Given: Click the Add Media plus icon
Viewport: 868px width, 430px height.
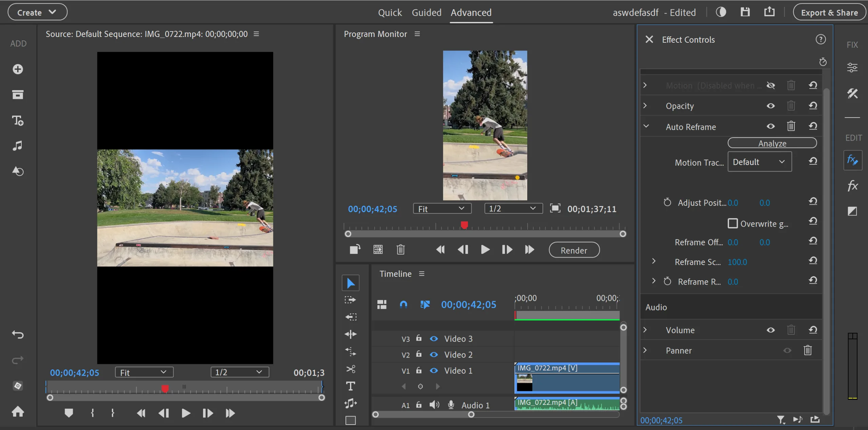Looking at the screenshot, I should click(18, 69).
